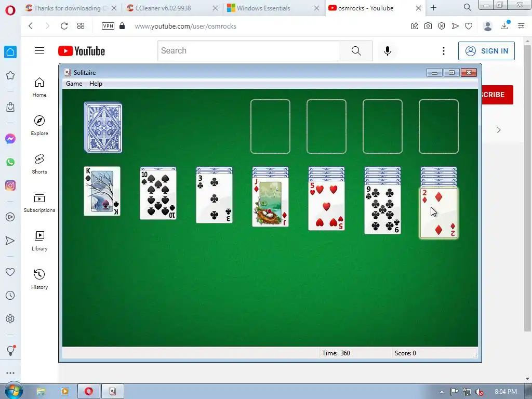Viewport: 532px width, 399px height.
Task: Open History in YouTube sidebar
Action: click(x=39, y=279)
